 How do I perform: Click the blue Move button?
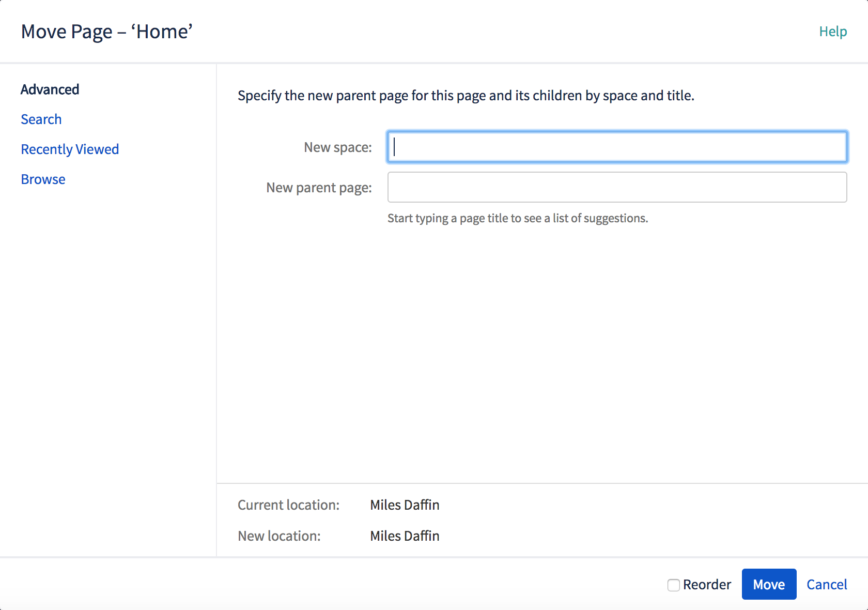(x=769, y=584)
